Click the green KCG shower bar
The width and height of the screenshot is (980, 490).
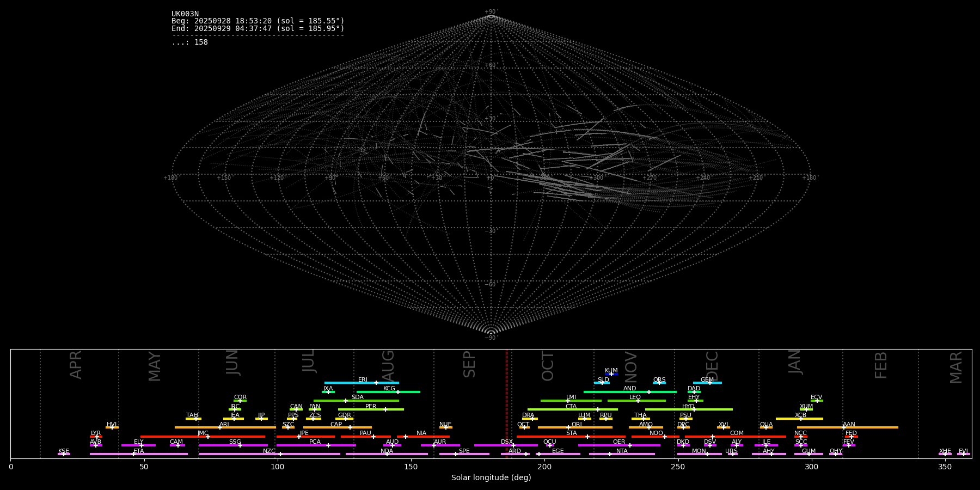pyautogui.click(x=388, y=391)
